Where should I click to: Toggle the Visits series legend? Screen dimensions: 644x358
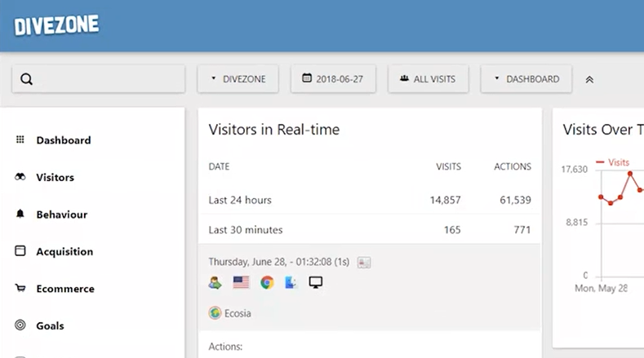613,162
